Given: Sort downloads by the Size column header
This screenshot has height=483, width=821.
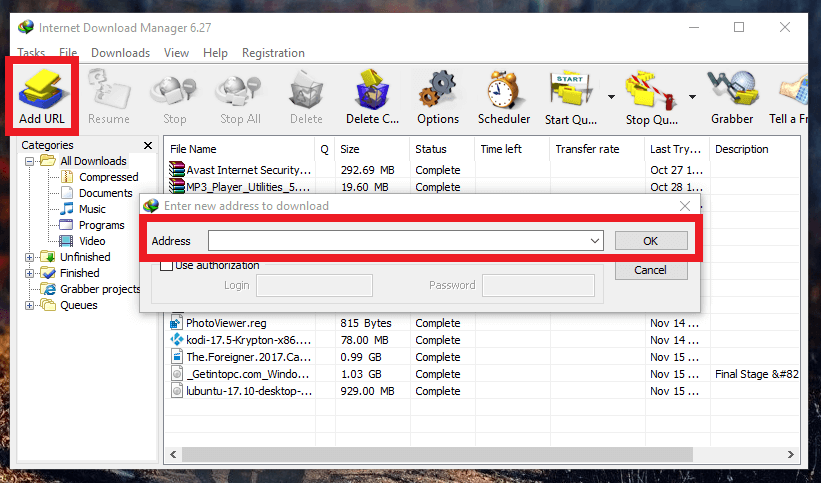Looking at the screenshot, I should click(x=350, y=149).
